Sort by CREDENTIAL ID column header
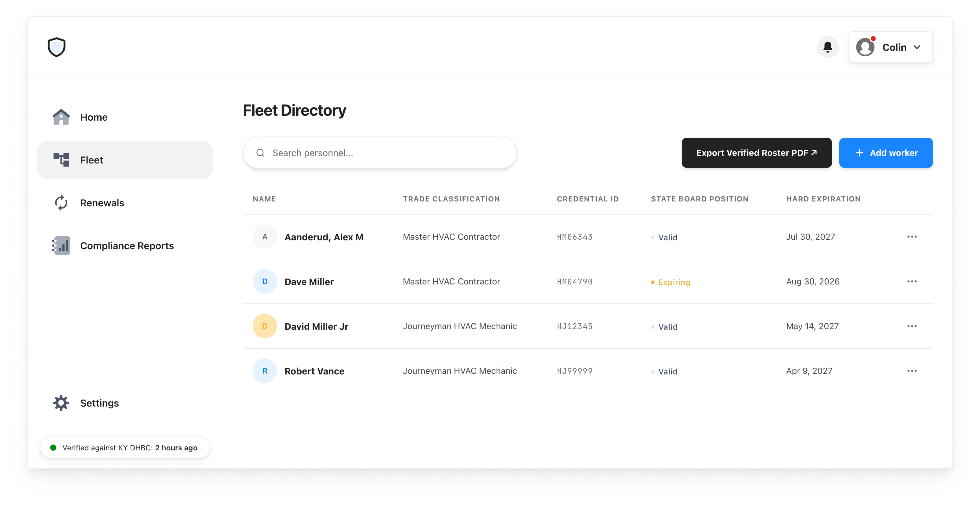The height and width of the screenshot is (507, 980). click(588, 199)
